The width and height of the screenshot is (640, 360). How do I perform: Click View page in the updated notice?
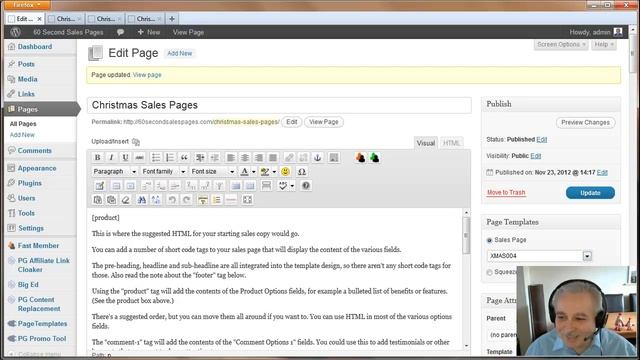point(147,75)
